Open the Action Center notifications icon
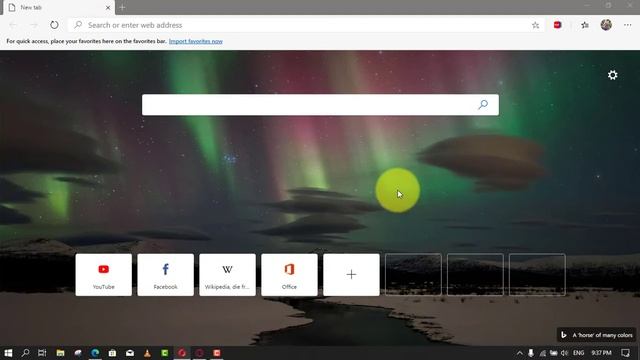The image size is (640, 360). 625,353
